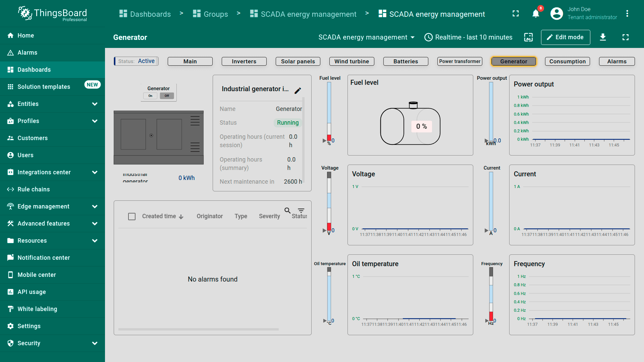This screenshot has width=644, height=362.
Task: Switch to the Batteries tab
Action: [406, 61]
